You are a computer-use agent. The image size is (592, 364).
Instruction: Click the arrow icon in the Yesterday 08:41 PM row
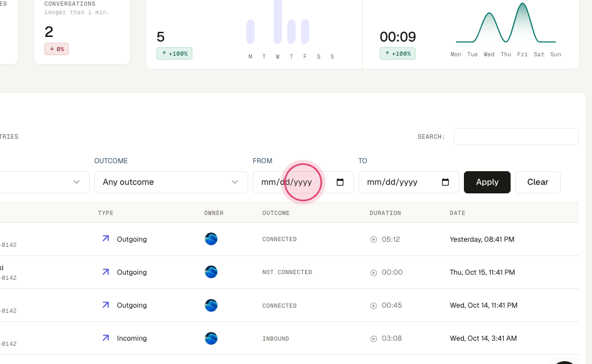(106, 238)
